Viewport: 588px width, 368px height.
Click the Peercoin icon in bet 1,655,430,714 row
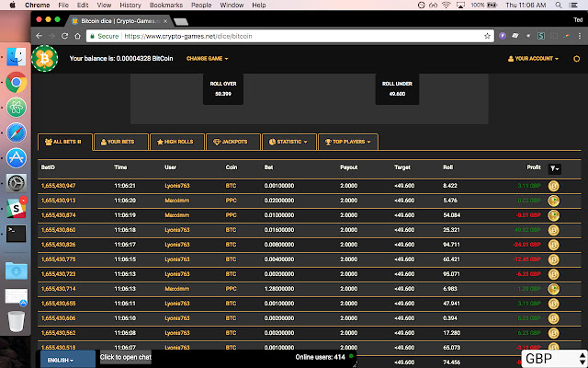[553, 289]
